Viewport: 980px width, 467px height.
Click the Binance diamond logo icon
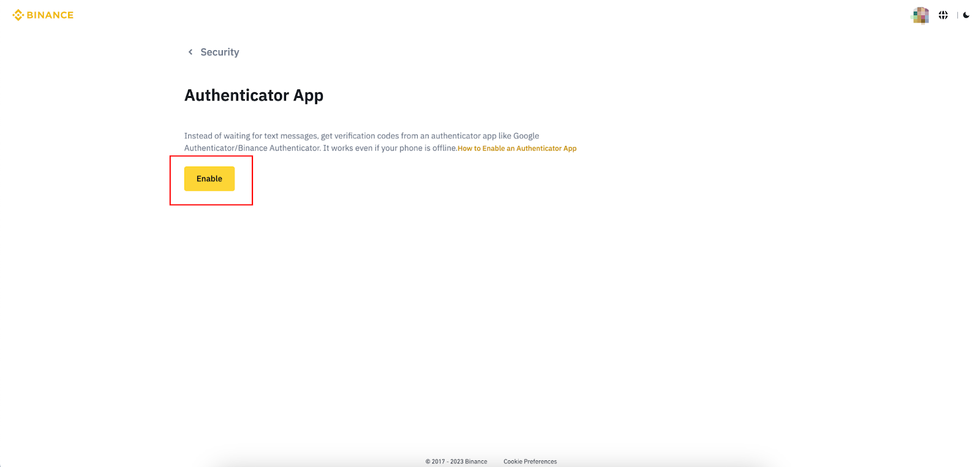(18, 15)
